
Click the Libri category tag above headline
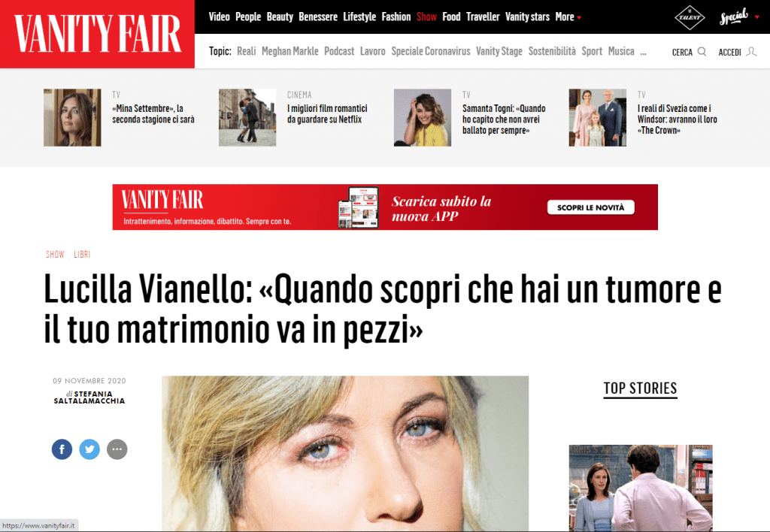82,254
